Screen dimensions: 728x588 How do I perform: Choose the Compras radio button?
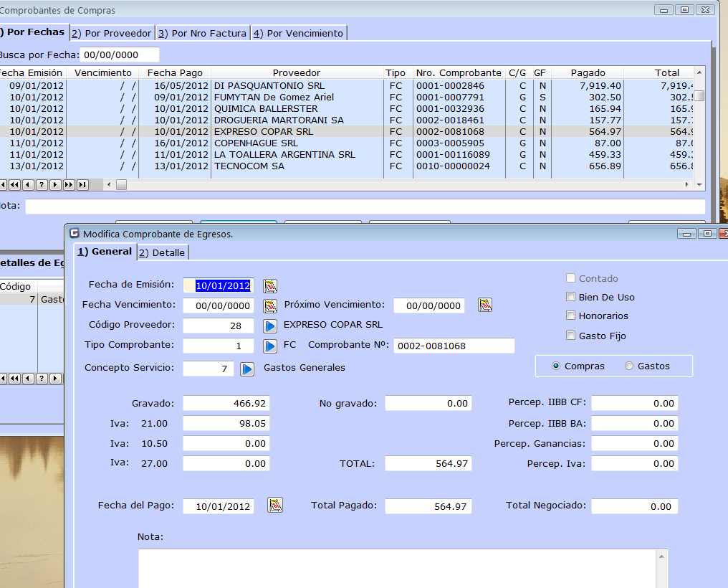556,366
